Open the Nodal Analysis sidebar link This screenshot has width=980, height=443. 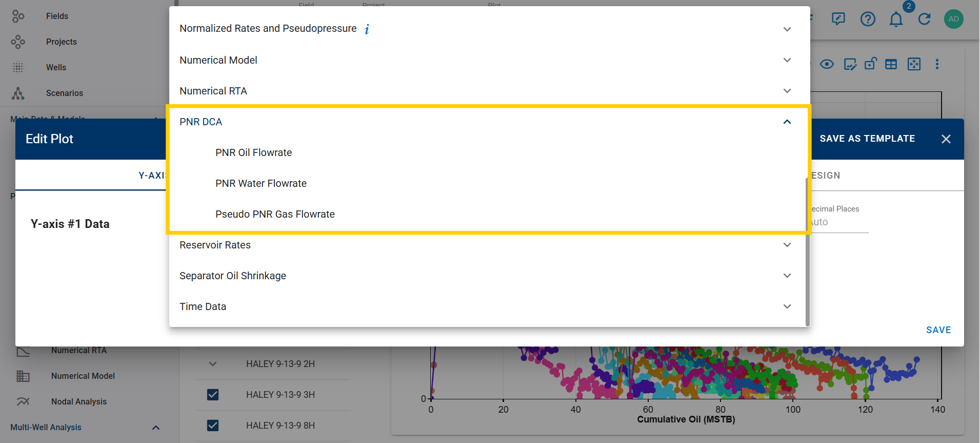79,401
